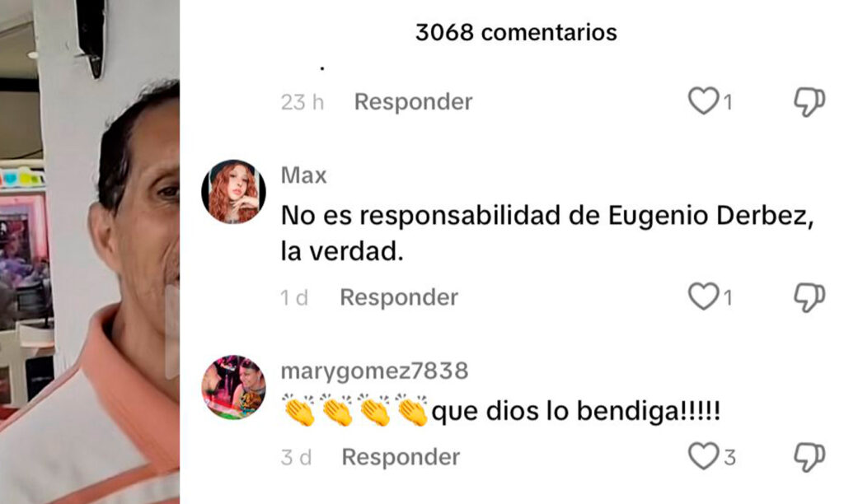Dislike marygomez7838's comment
The height and width of the screenshot is (504, 844).
pos(809,457)
